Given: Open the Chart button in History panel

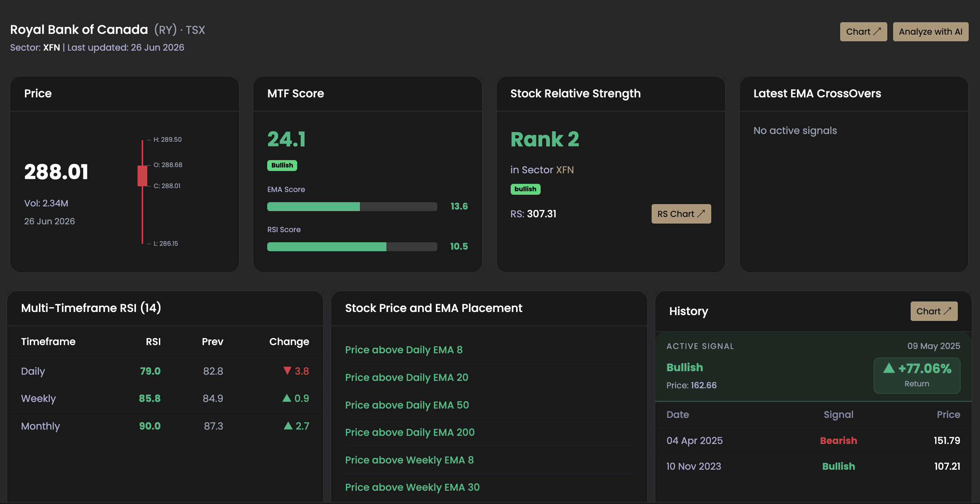Looking at the screenshot, I should (934, 311).
